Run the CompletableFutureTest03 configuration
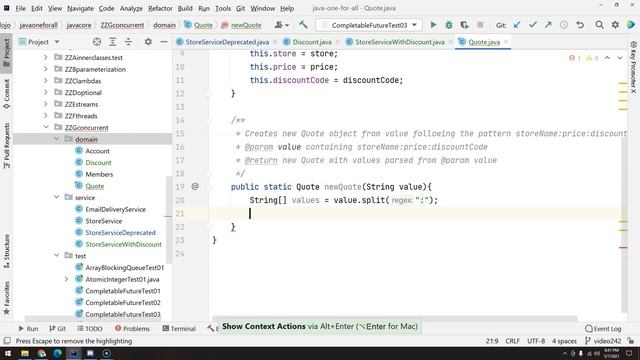Image resolution: width=640 pixels, height=360 pixels. click(x=433, y=25)
